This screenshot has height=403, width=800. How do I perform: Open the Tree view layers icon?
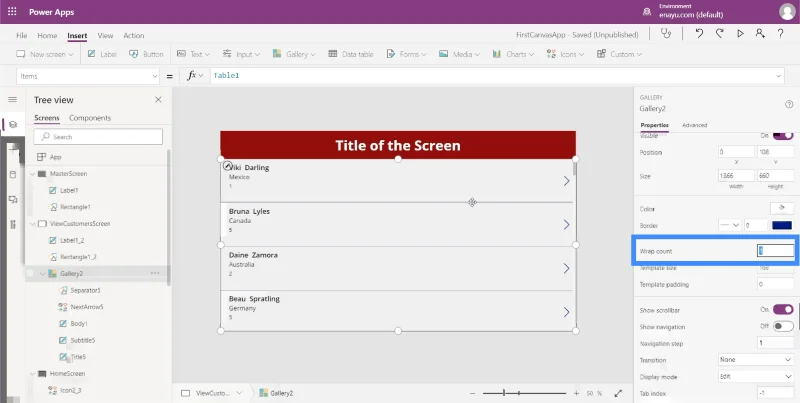pyautogui.click(x=13, y=124)
